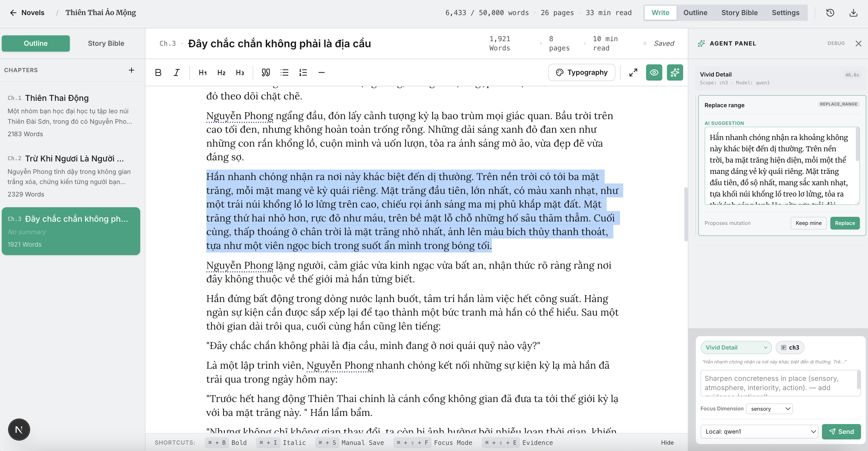Click the 2183 Words label under chapter 1
Screen dimensions: 868x451
point(25,134)
